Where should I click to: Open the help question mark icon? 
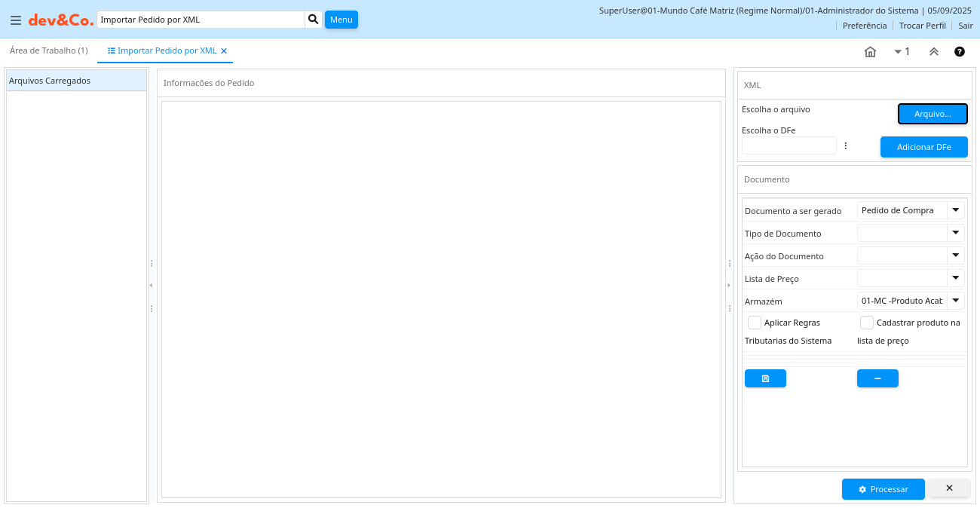[959, 52]
